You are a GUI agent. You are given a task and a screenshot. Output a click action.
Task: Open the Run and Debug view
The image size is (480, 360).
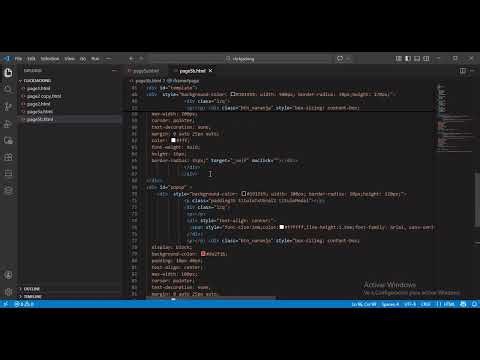coord(8,124)
